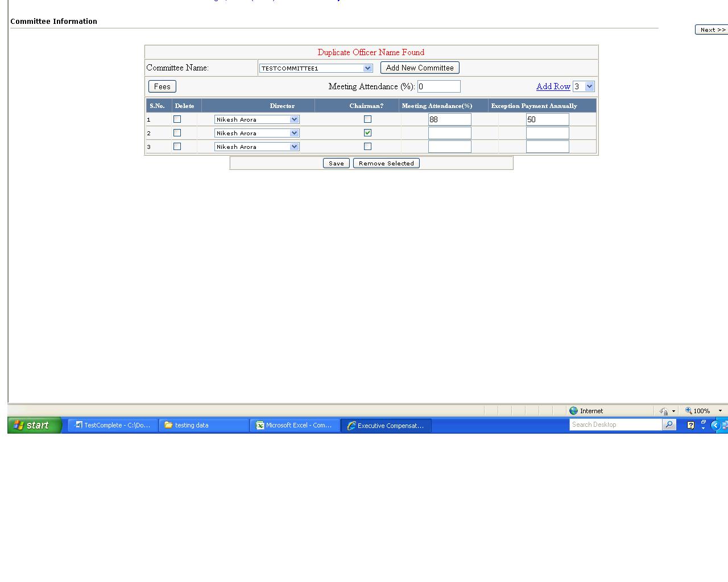Expand hidden tray icons with the arrow

tap(716, 425)
